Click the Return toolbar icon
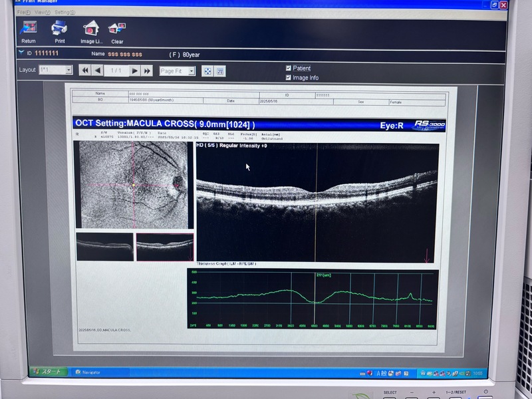 pyautogui.click(x=29, y=29)
